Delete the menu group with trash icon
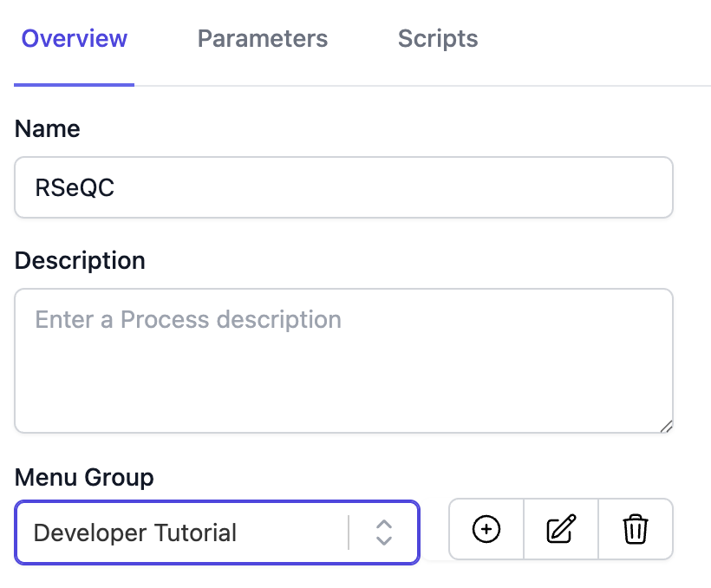 [x=636, y=528]
